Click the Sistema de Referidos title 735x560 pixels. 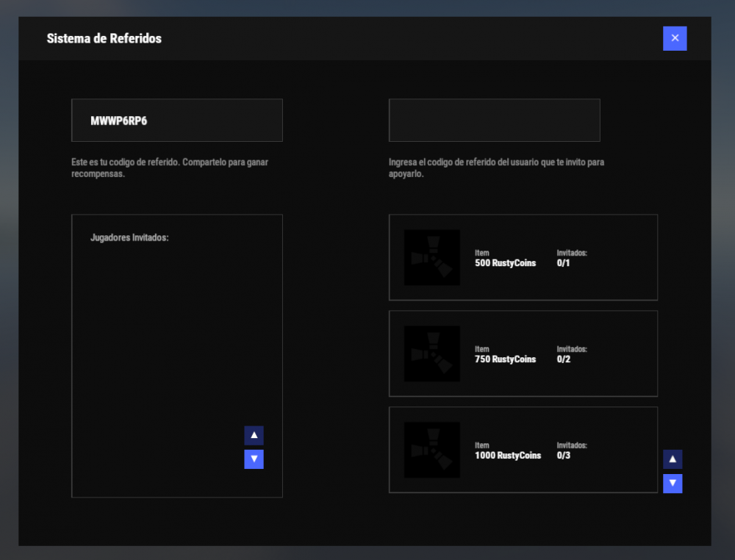[x=104, y=38]
